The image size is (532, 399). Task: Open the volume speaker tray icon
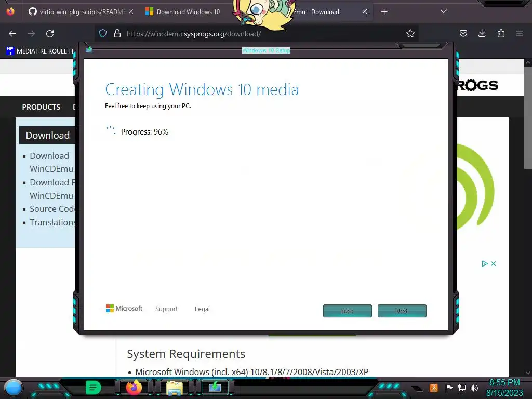click(474, 388)
